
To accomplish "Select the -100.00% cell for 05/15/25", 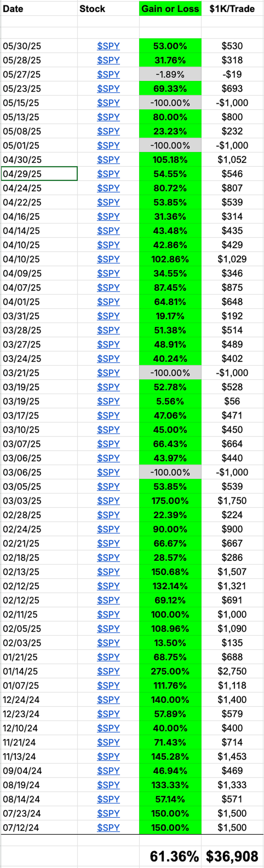I will point(170,103).
